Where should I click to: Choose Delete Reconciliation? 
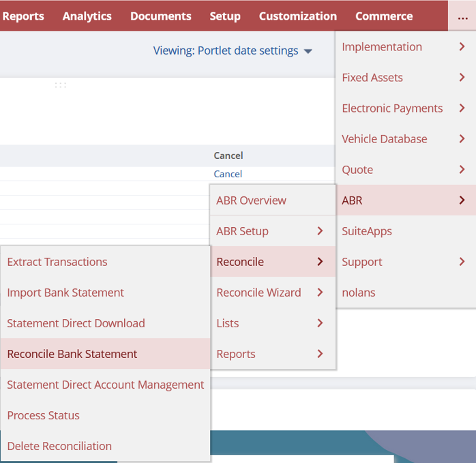(59, 446)
